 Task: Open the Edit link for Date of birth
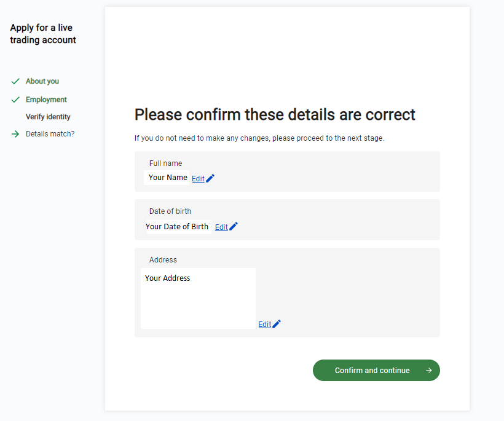(221, 227)
